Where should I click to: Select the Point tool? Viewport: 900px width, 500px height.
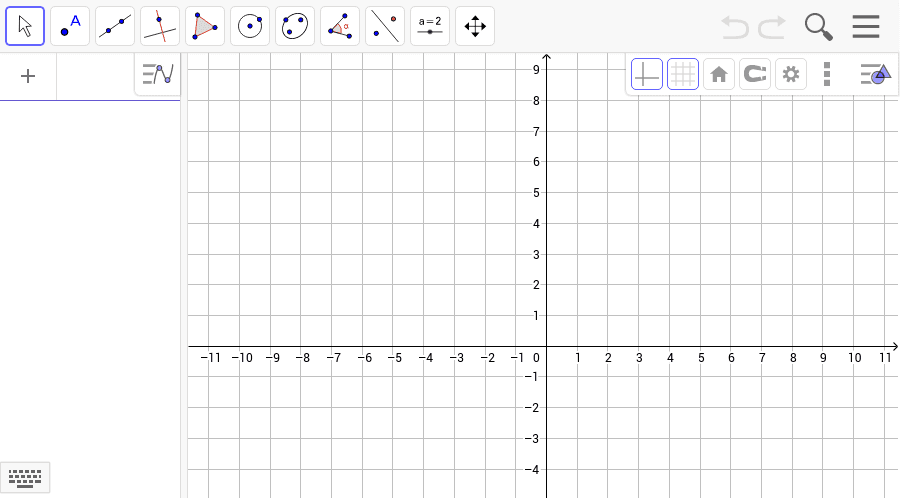tap(70, 26)
